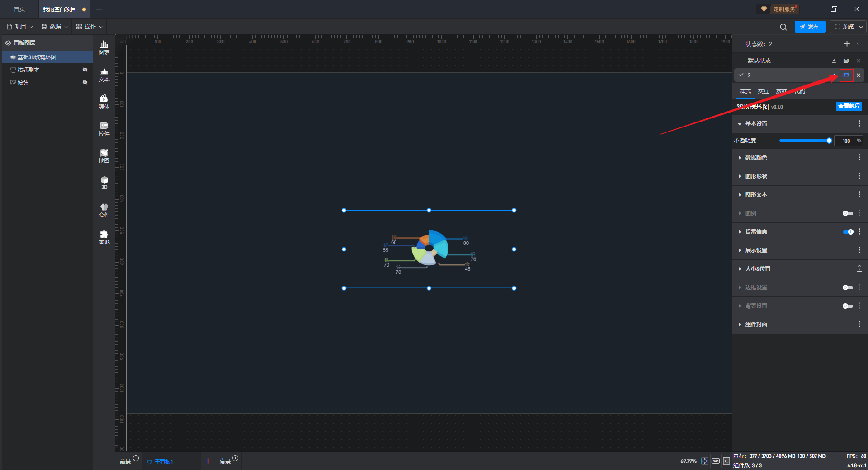This screenshot has height=470, width=868.
Task: Select the 地图 map components icon
Action: click(x=104, y=156)
